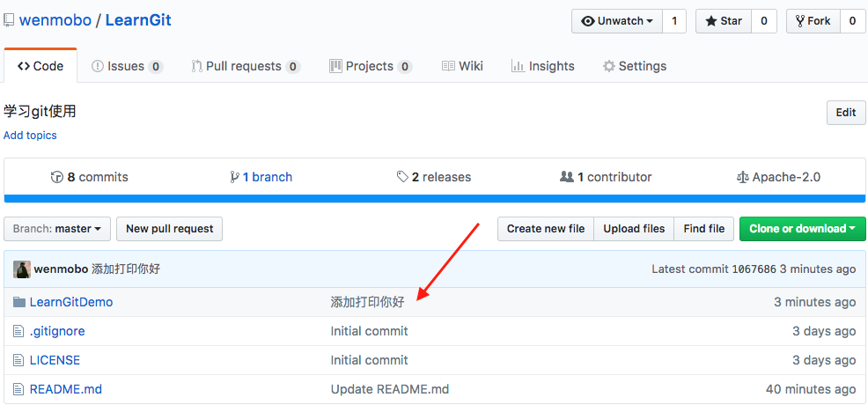Click the .gitignore file icon
The width and height of the screenshot is (868, 405).
(x=18, y=331)
